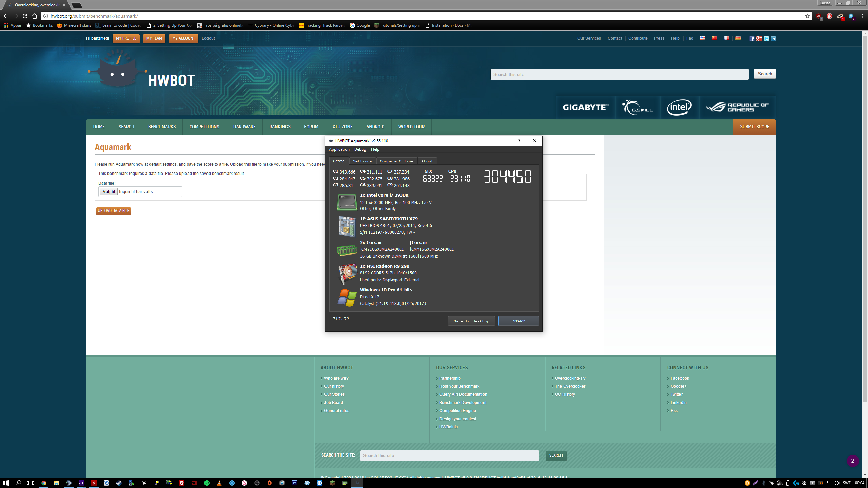Open Minecraft block icon on taskbar
The width and height of the screenshot is (868, 488).
pyautogui.click(x=332, y=483)
